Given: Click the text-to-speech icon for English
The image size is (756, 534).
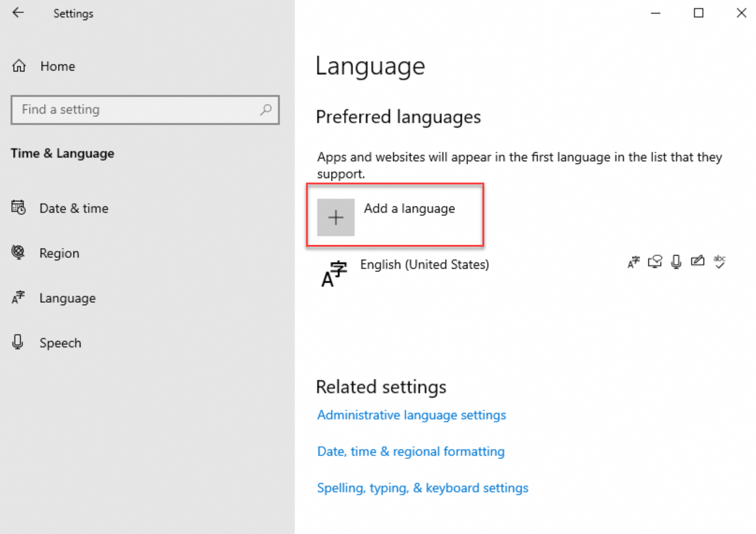Looking at the screenshot, I should (654, 262).
